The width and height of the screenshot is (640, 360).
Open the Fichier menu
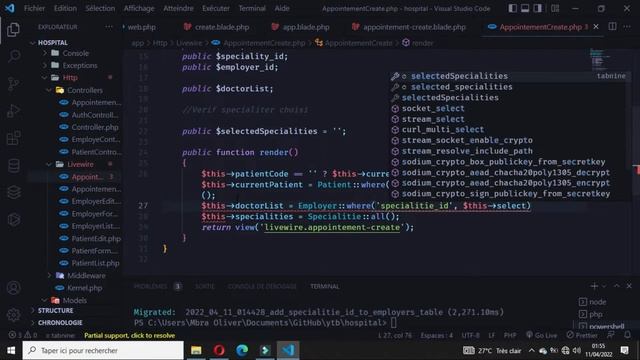tap(34, 8)
